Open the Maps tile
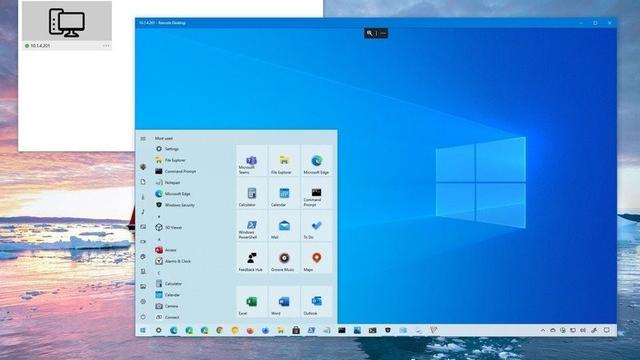The height and width of the screenshot is (360, 640). click(316, 258)
